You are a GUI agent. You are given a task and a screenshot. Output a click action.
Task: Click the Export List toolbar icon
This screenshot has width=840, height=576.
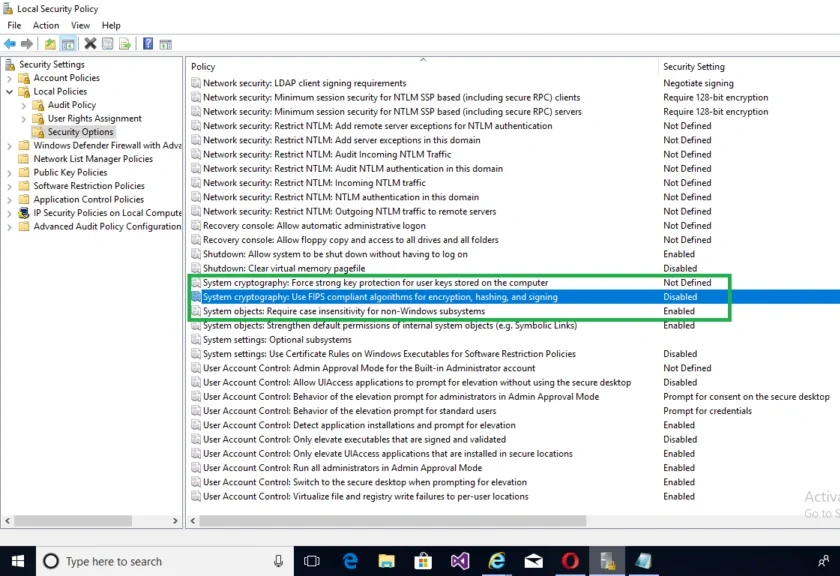tap(124, 43)
